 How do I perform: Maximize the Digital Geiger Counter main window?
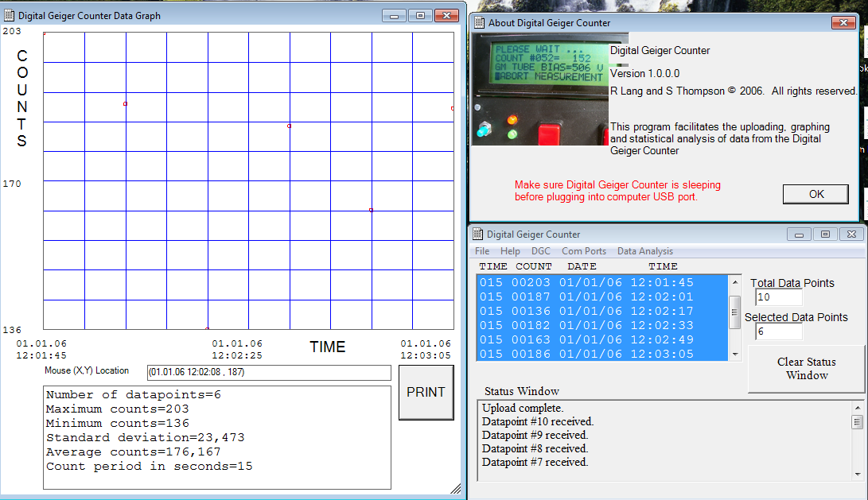tap(825, 234)
